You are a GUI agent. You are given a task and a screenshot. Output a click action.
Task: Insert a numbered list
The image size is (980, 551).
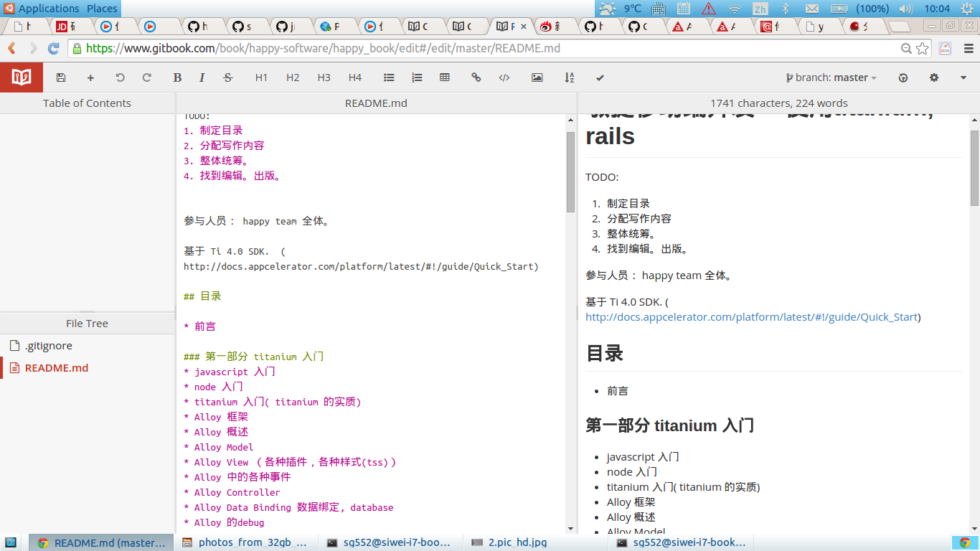(417, 77)
